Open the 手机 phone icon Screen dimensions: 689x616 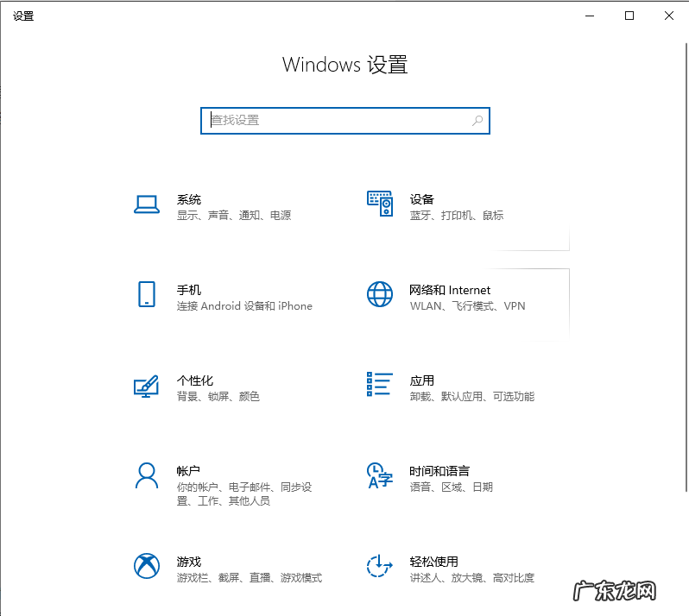(146, 294)
